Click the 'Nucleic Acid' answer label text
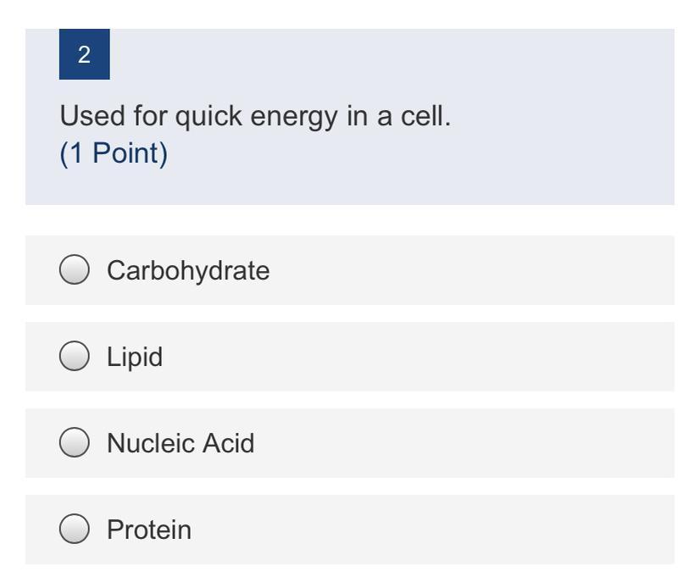Viewport: 700px width, 588px height. tap(181, 443)
